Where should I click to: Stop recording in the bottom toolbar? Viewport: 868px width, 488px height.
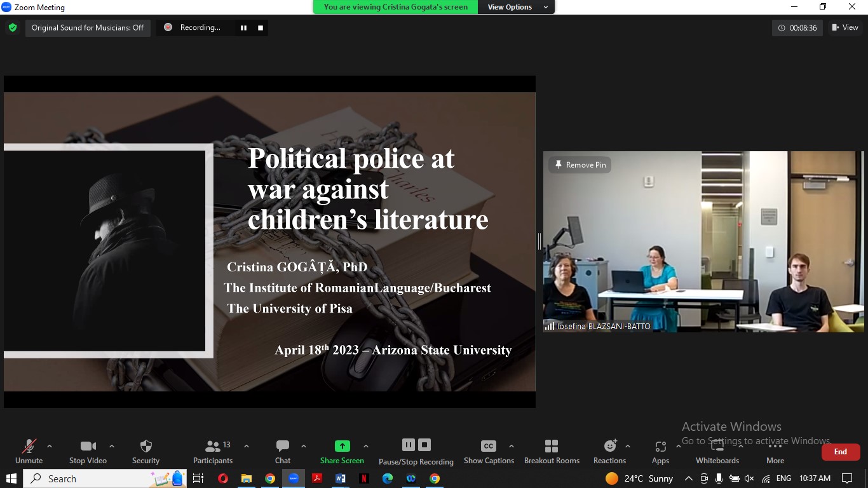click(x=425, y=445)
